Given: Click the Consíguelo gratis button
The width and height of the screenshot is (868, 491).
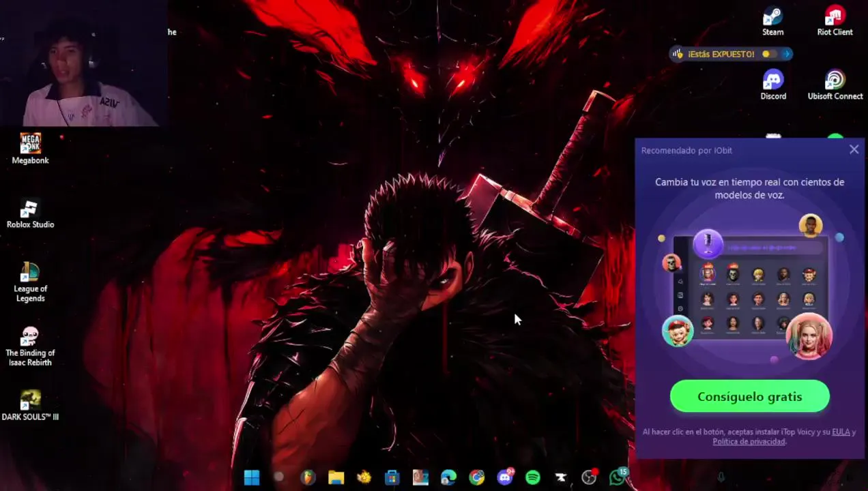Looking at the screenshot, I should point(750,396).
